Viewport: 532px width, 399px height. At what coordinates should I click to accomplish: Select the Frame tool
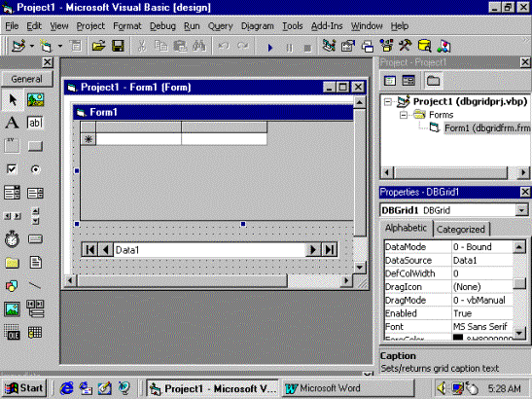[x=13, y=146]
